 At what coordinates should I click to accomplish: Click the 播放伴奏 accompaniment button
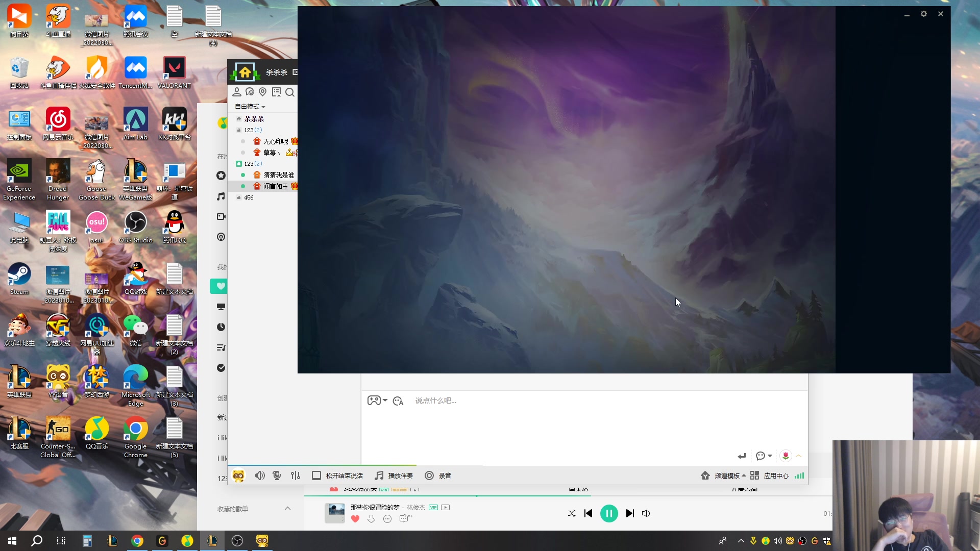pos(394,475)
